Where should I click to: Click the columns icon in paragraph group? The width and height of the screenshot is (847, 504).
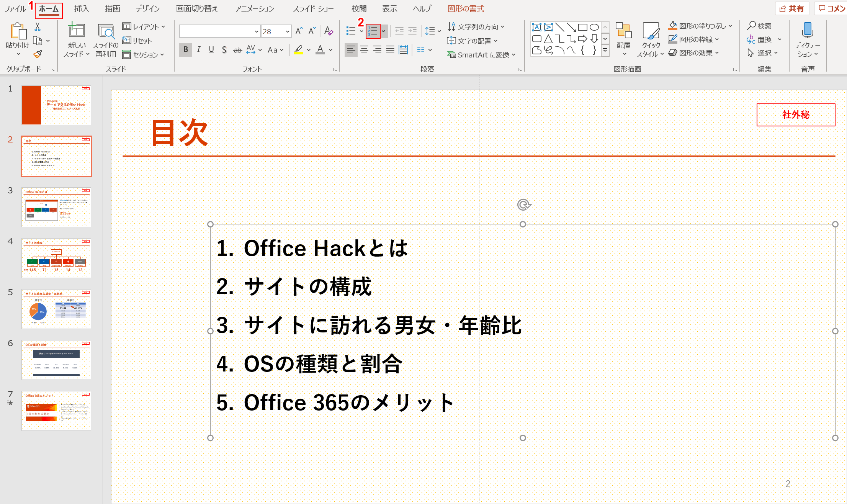point(421,50)
